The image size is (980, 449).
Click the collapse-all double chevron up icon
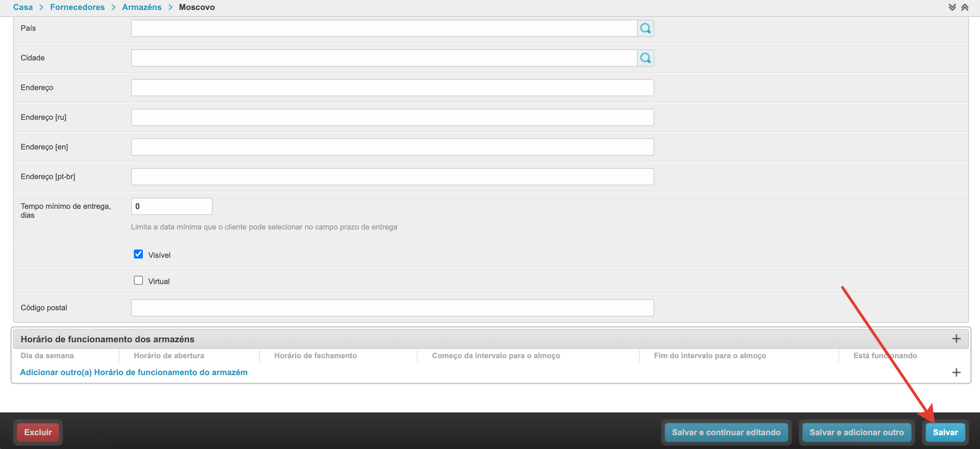pyautogui.click(x=965, y=7)
